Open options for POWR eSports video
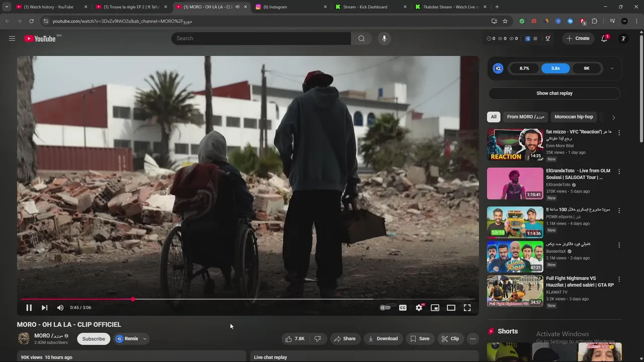Viewport: 644px width, 362px height. click(619, 210)
